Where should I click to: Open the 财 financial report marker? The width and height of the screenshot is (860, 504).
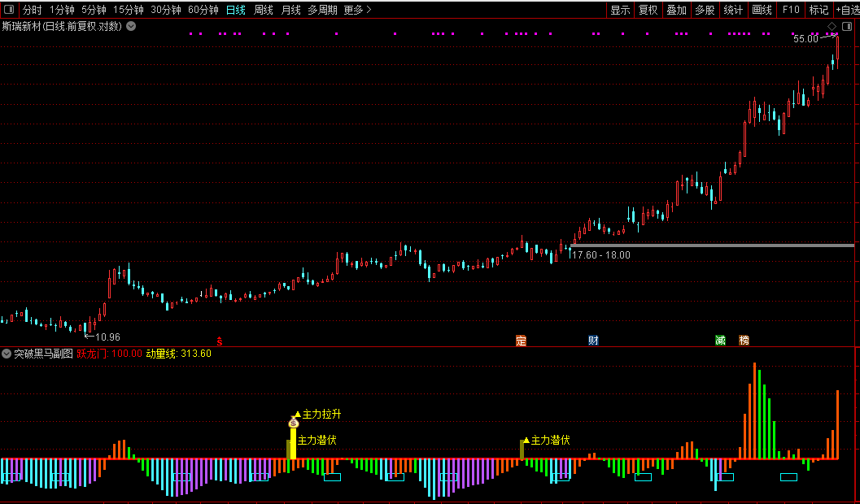(593, 341)
